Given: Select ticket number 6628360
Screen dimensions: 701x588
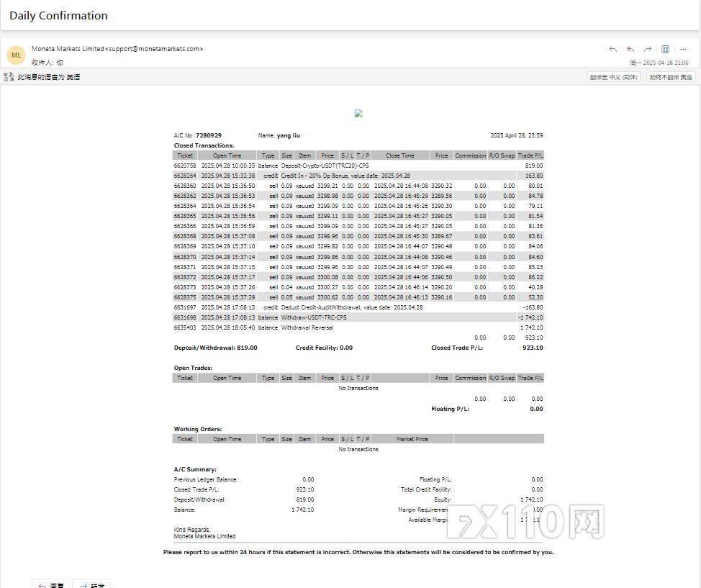Looking at the screenshot, I should [x=185, y=186].
